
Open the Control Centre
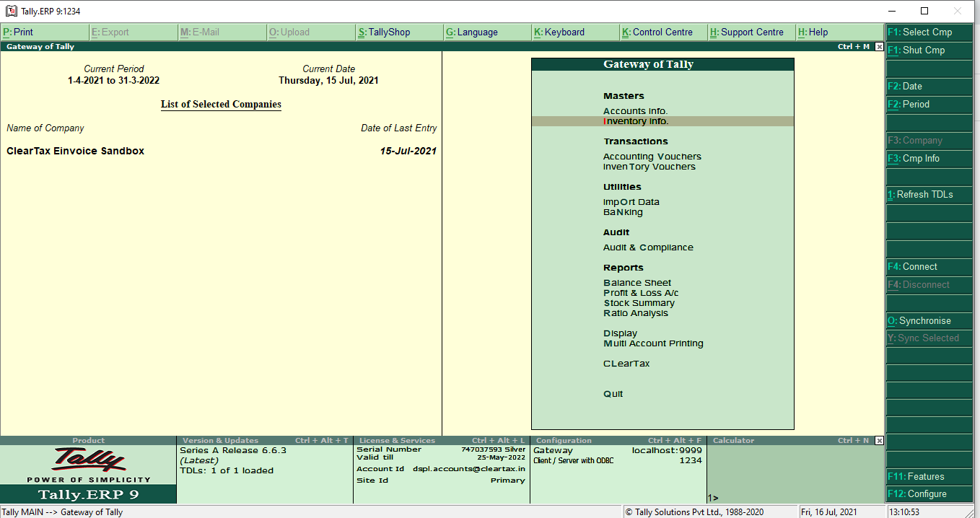(660, 32)
